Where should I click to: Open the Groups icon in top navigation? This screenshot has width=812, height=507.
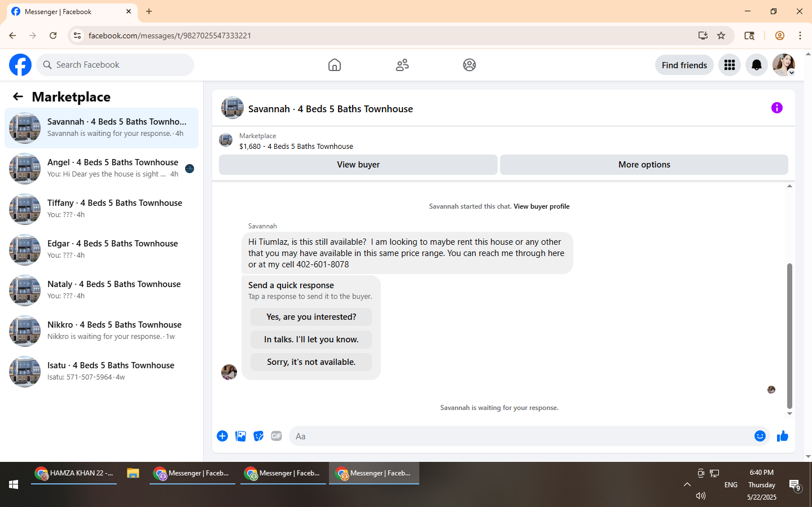point(469,65)
